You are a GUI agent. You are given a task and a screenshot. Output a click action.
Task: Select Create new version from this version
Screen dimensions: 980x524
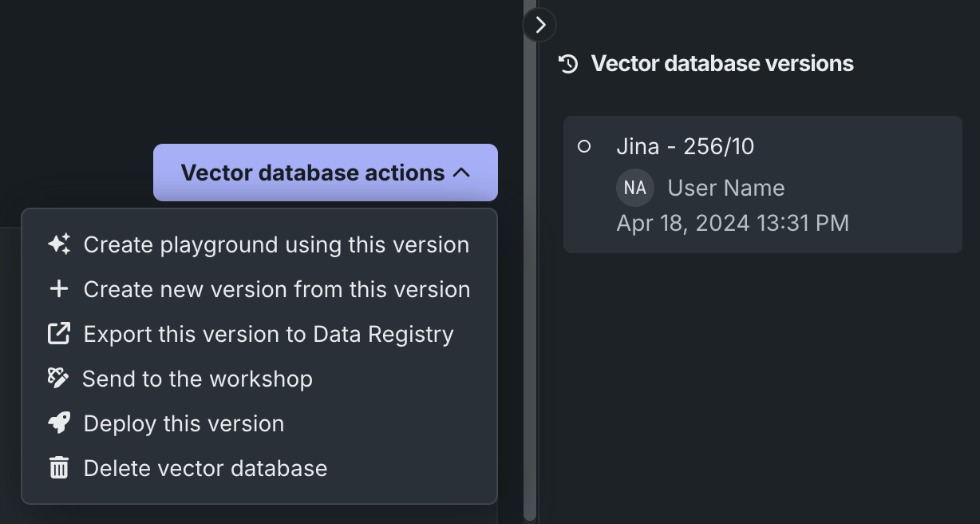click(277, 289)
